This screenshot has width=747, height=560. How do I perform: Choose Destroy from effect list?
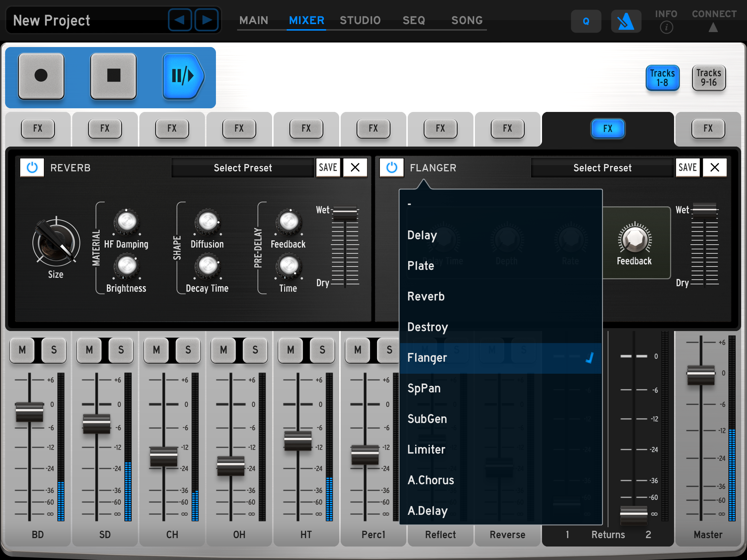[x=500, y=327]
